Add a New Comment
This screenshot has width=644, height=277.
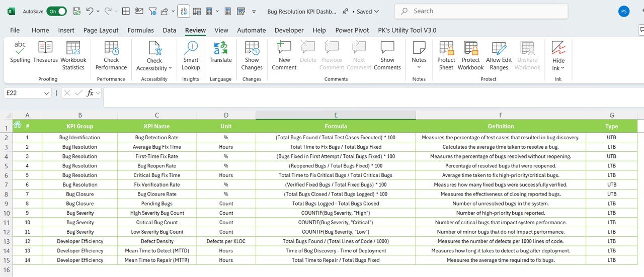pyautogui.click(x=284, y=56)
